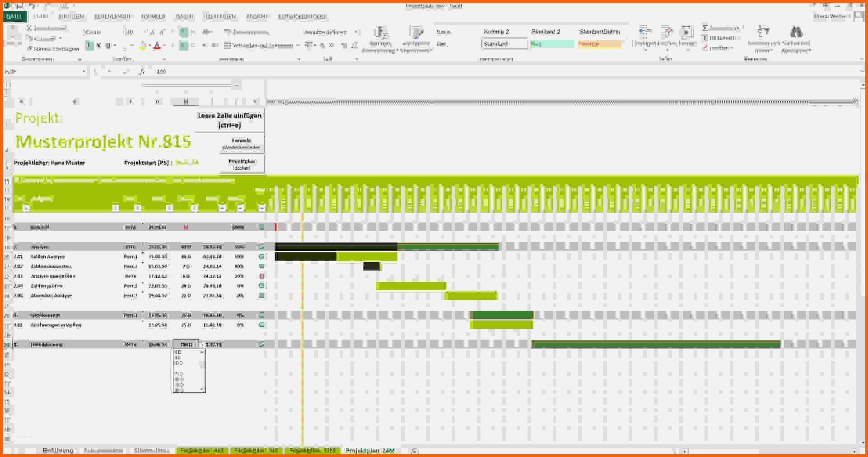Click the Projektplan löschen button

(x=242, y=164)
